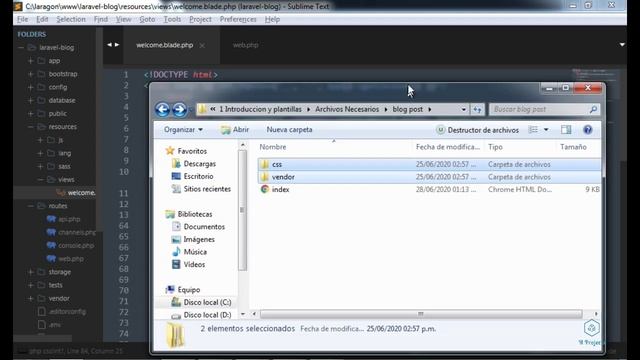The width and height of the screenshot is (640, 360).
Task: Expand the app folder in Sublime sidebar
Action: (x=31, y=61)
